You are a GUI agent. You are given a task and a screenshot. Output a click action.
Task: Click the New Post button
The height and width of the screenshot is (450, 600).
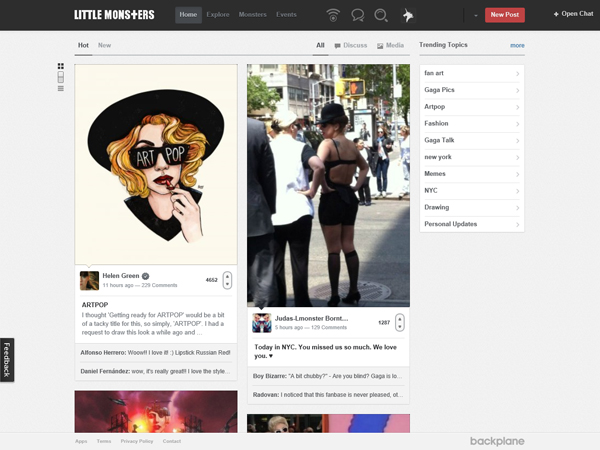504,15
